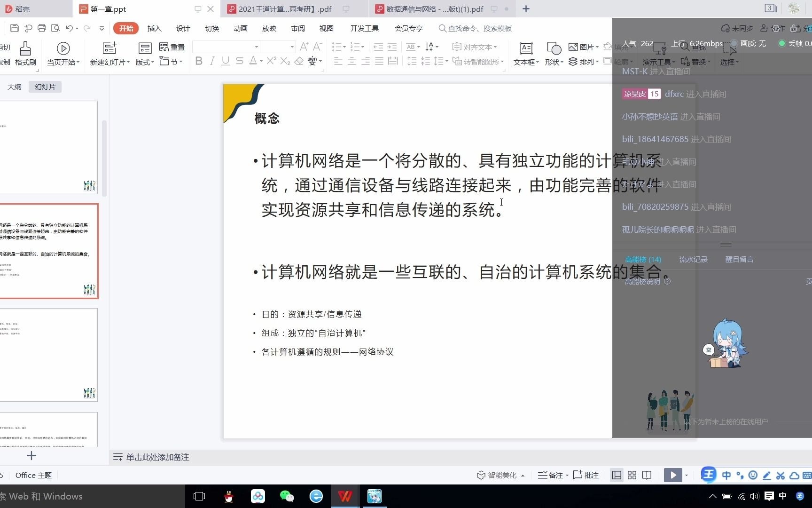This screenshot has width=812, height=508.
Task: Click the 批注 comments button
Action: (586, 475)
